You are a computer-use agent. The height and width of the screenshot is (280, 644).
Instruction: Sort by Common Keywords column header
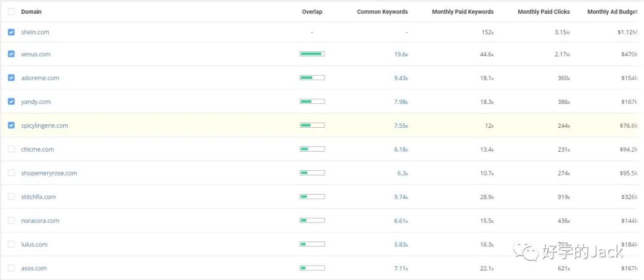click(x=382, y=12)
